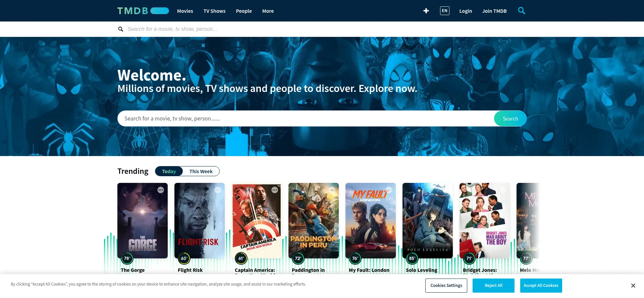Click Paddington in title link

pos(308,270)
